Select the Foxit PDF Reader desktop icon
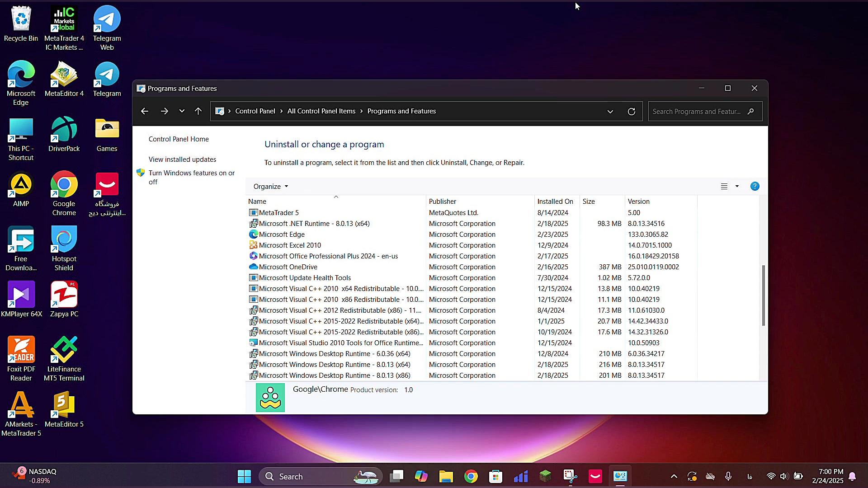This screenshot has height=488, width=868. (x=21, y=359)
